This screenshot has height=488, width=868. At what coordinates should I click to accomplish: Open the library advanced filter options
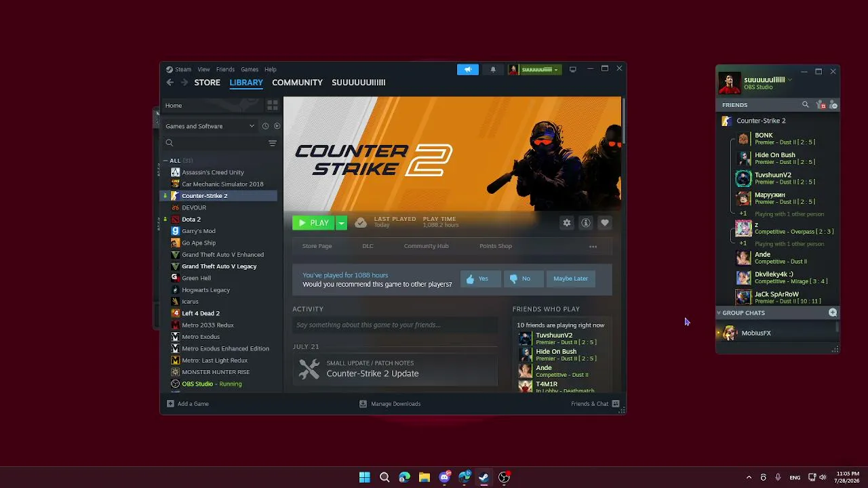point(273,143)
